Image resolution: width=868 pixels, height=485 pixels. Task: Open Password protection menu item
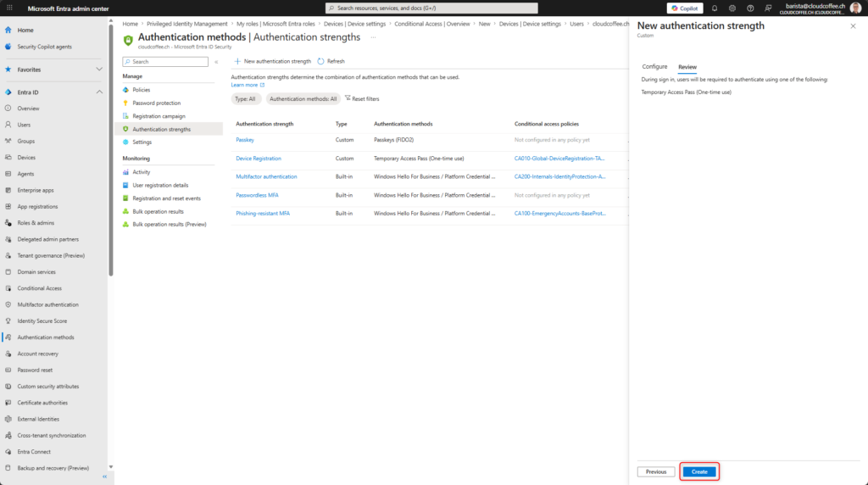pos(156,103)
